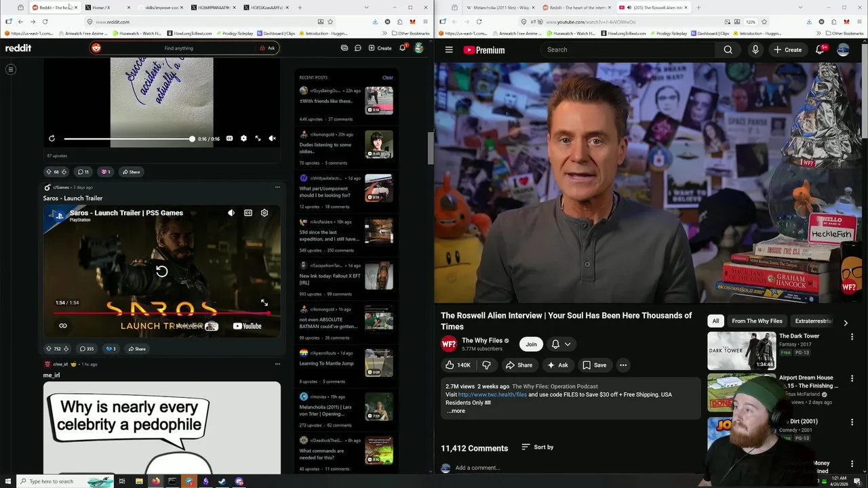Expand description with '...more'

pos(456,411)
